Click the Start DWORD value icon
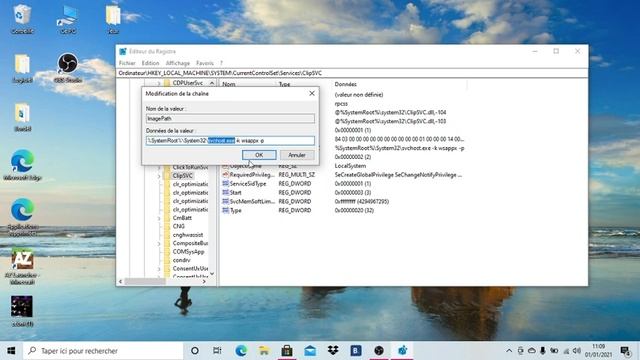The height and width of the screenshot is (360, 640). click(x=225, y=192)
